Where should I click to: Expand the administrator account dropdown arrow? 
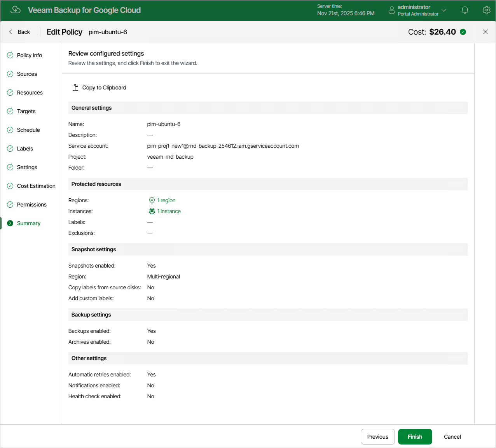444,10
